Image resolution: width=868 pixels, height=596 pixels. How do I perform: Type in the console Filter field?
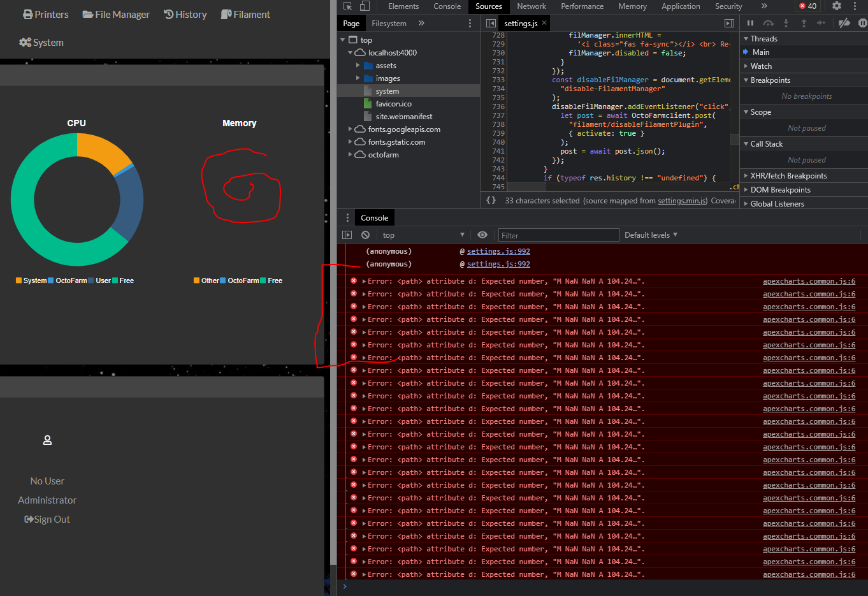coord(558,235)
